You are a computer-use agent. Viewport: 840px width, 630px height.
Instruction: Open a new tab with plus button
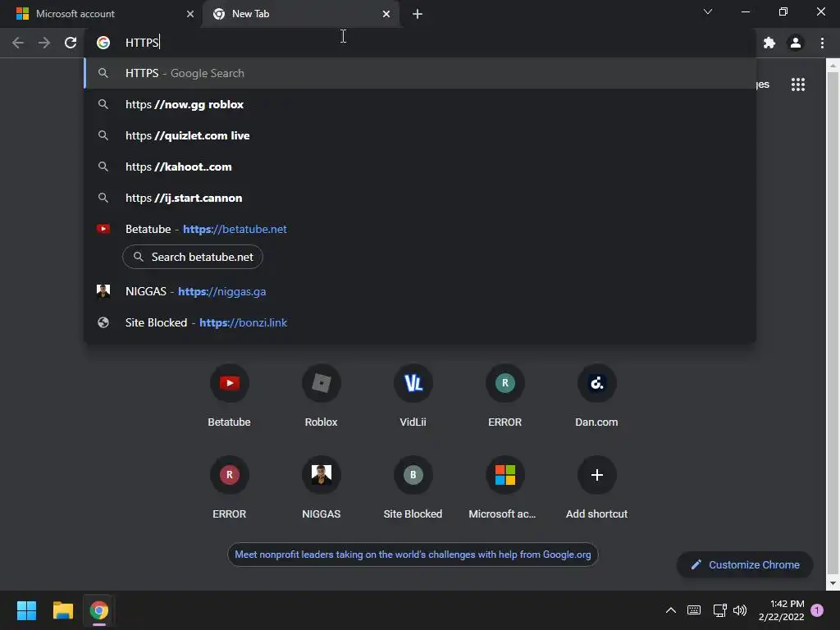418,14
